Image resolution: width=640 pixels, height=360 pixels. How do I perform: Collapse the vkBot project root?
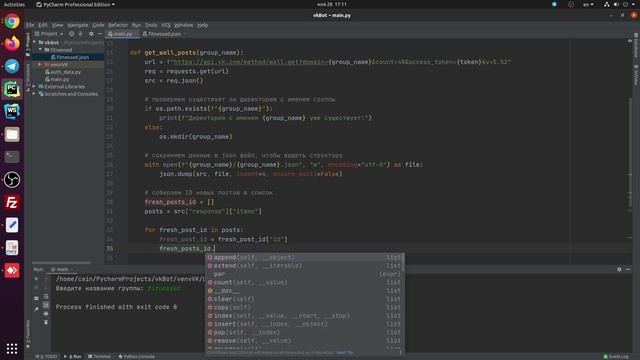click(35, 42)
